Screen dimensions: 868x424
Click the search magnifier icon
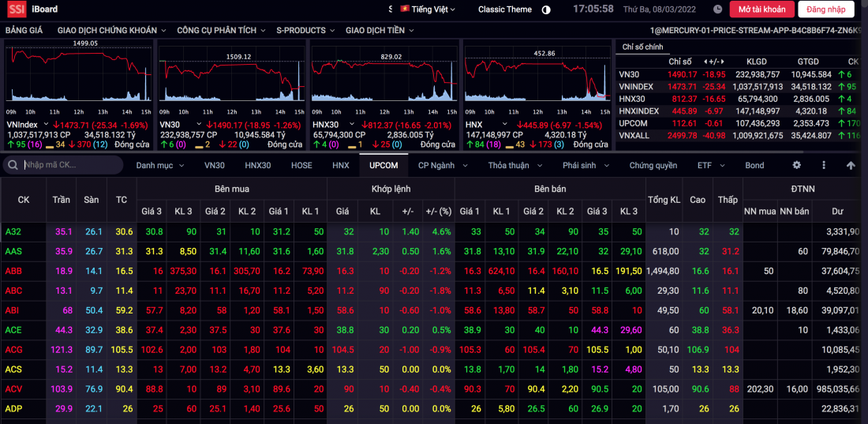13,165
